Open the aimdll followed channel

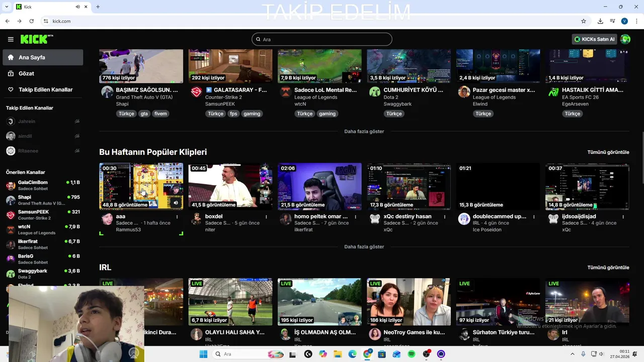click(43, 136)
